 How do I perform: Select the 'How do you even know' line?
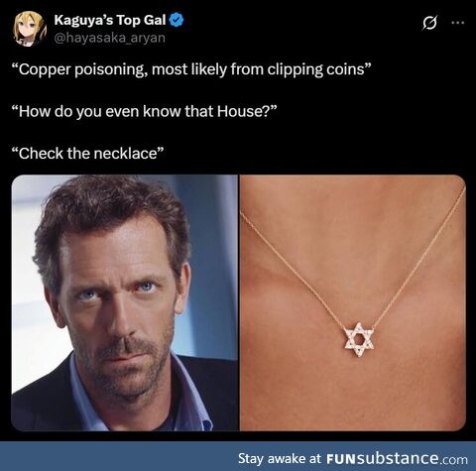pos(144,111)
